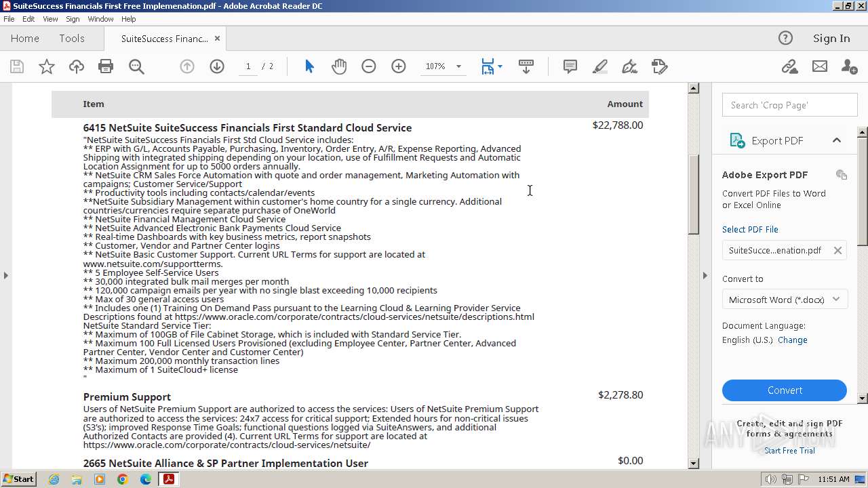Open the Edit menu
868x488 pixels.
coord(28,19)
